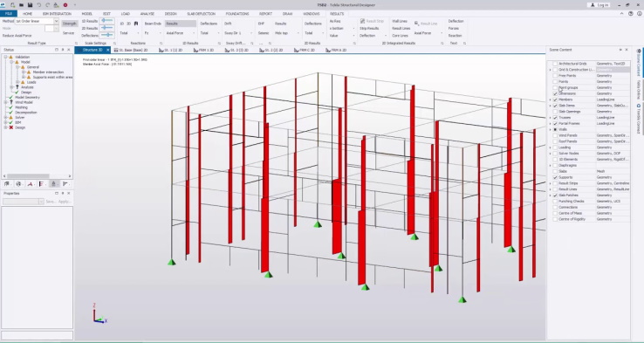Viewport: 644px width, 343px height.
Task: Click the Undo arrow in quick access toolbar
Action: [x=39, y=5]
